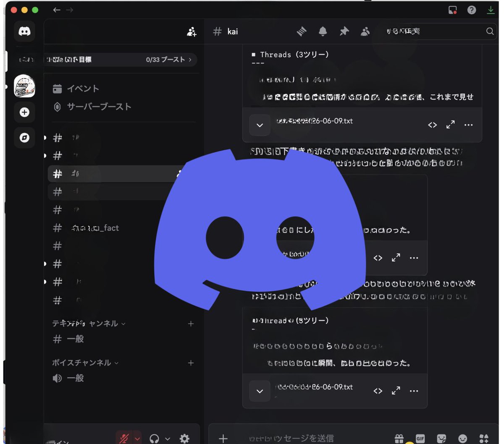Image resolution: width=504 pixels, height=444 pixels.
Task: Click the search magnifier icon
Action: tap(490, 31)
